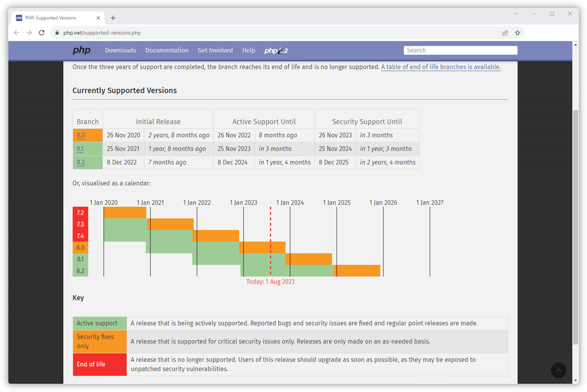This screenshot has height=392, width=587.
Task: Click the '7 months ago' cell
Action: coord(179,162)
